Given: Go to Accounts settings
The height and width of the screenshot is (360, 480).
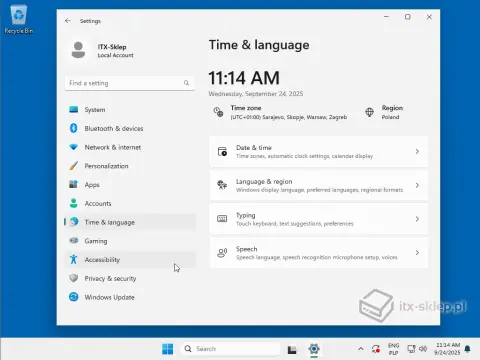Looking at the screenshot, I should tap(130, 203).
